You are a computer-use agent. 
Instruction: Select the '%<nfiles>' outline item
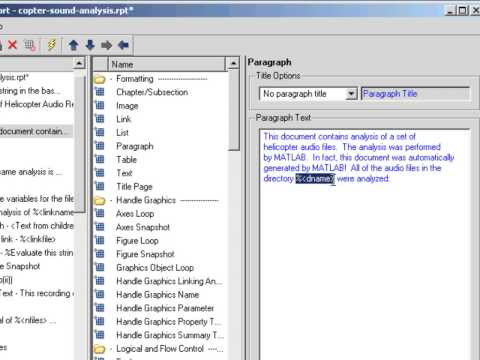tap(28, 320)
